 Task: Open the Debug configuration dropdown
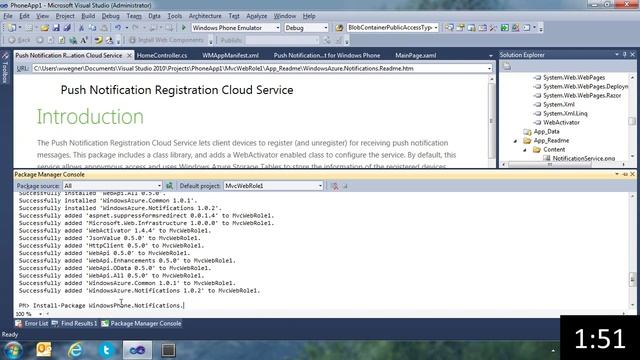click(x=325, y=28)
